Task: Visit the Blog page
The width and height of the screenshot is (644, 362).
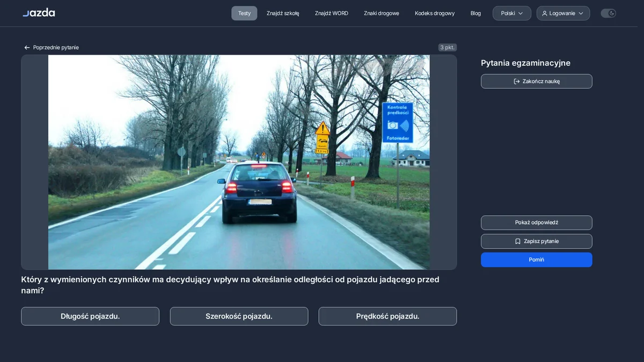Action: (x=475, y=13)
